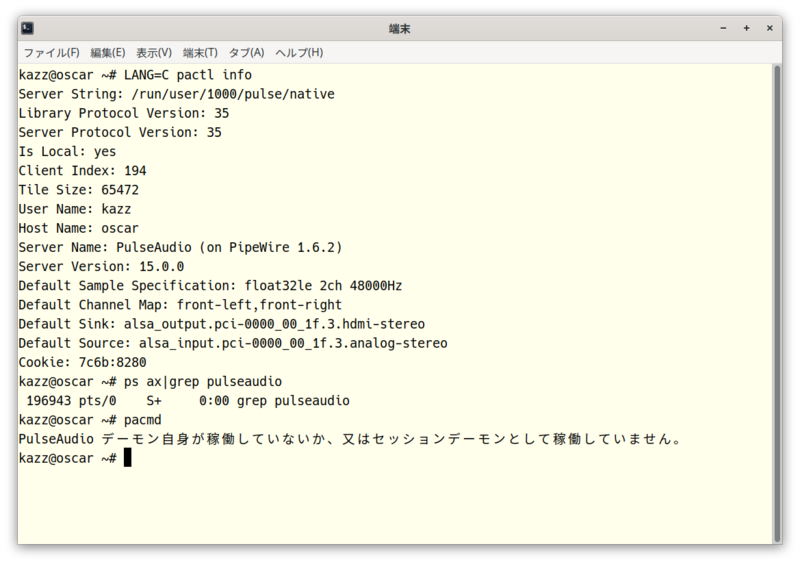
Task: Open the 表示(V) menu
Action: point(154,53)
